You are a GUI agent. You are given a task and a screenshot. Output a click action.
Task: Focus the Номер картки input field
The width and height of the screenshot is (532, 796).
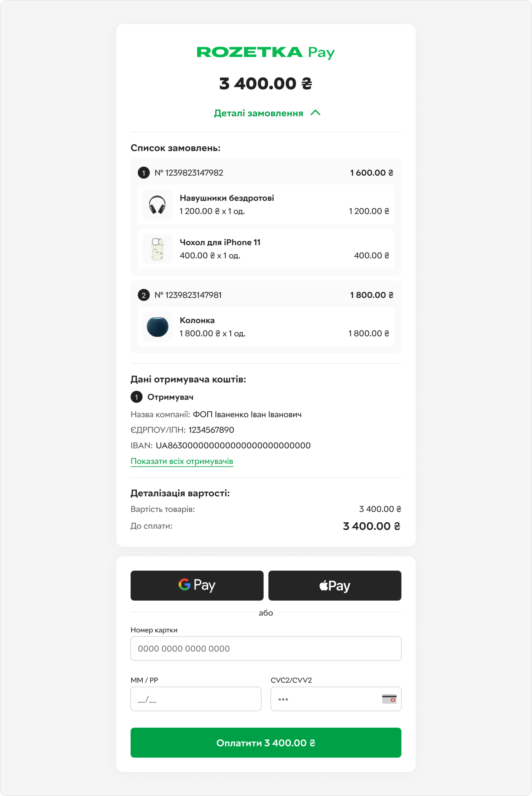pyautogui.click(x=266, y=649)
